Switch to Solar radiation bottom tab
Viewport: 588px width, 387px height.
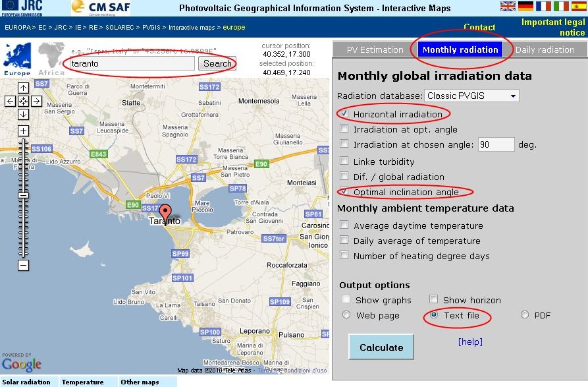tap(28, 382)
